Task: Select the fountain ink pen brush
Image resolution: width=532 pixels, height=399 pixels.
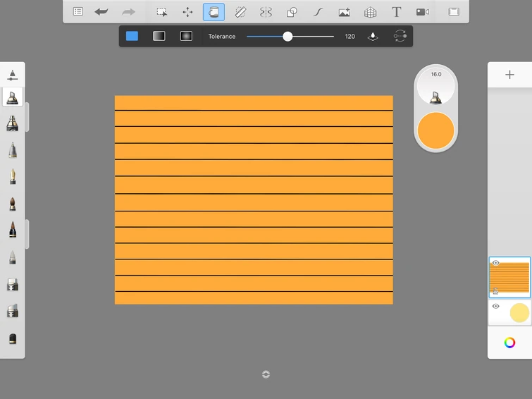Action: tap(13, 176)
